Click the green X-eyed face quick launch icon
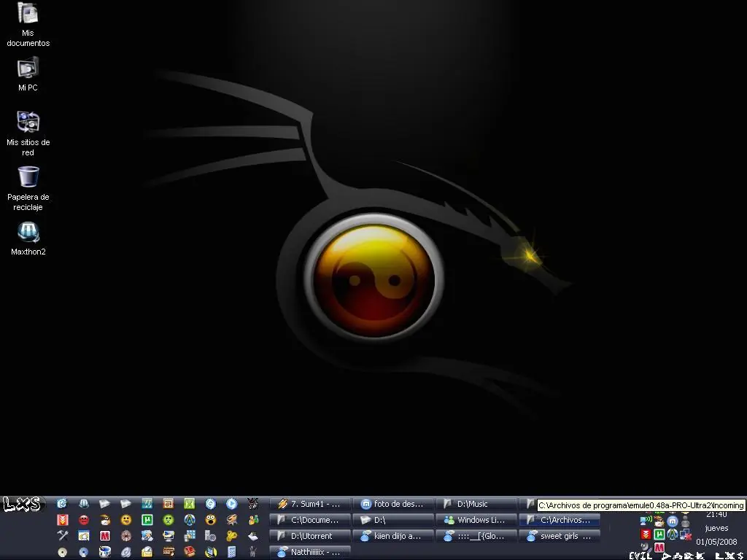Screen dimensions: 747x560 click(x=169, y=519)
